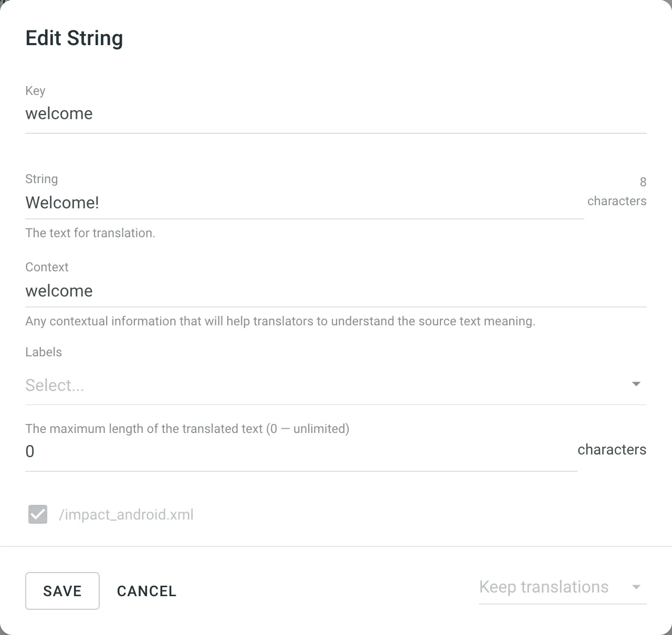Toggle the /impact_android.xml checkbox

click(x=38, y=514)
